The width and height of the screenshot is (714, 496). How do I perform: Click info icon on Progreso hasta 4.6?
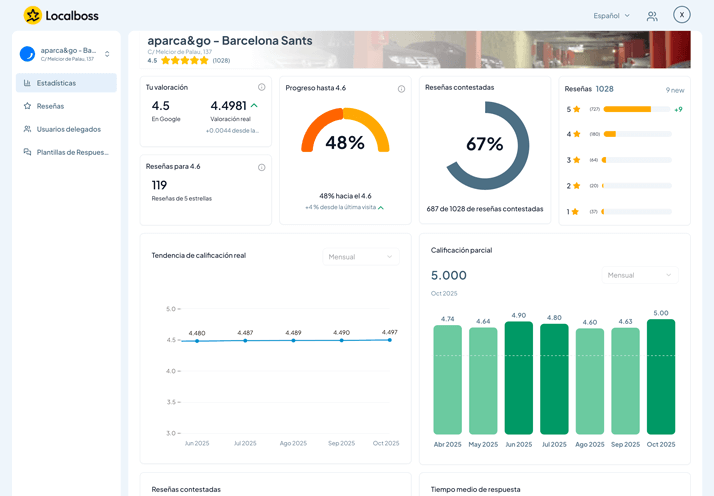click(401, 89)
